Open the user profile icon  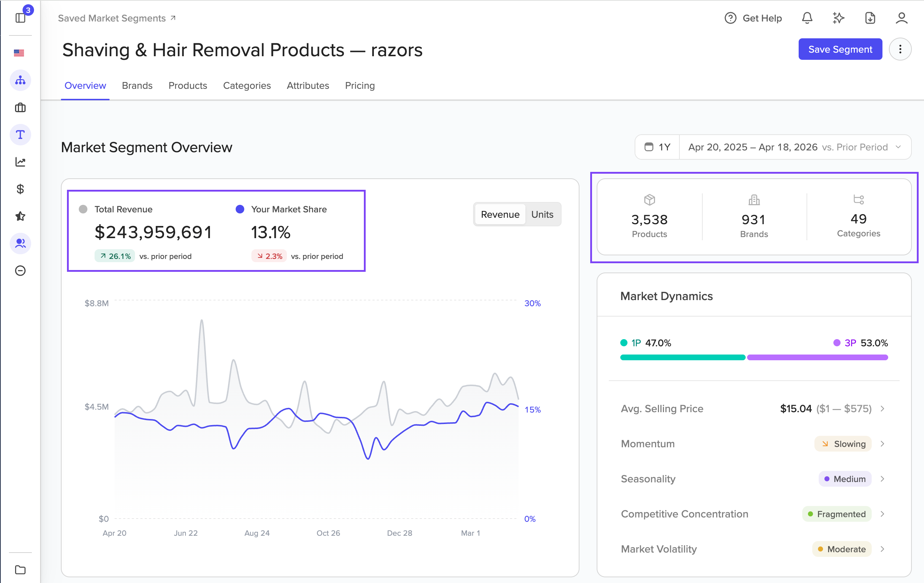[x=901, y=18]
